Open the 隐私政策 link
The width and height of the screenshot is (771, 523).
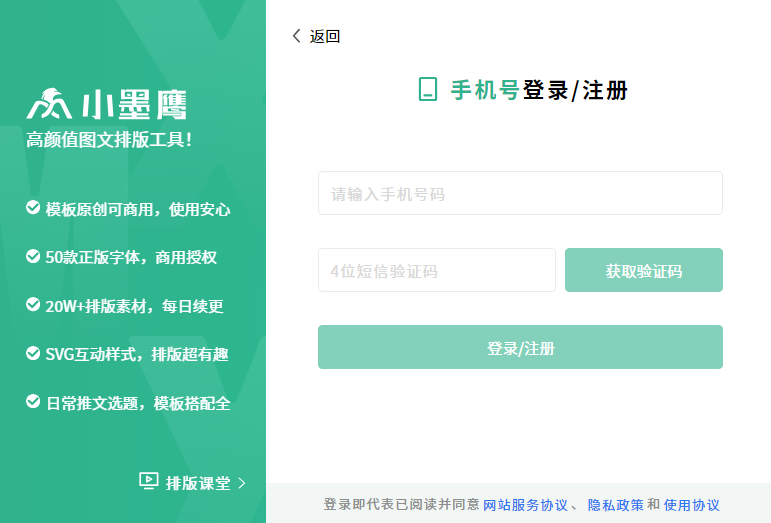point(616,505)
